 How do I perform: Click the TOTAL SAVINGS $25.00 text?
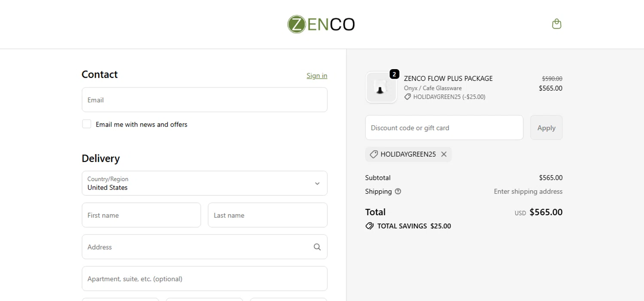[414, 226]
